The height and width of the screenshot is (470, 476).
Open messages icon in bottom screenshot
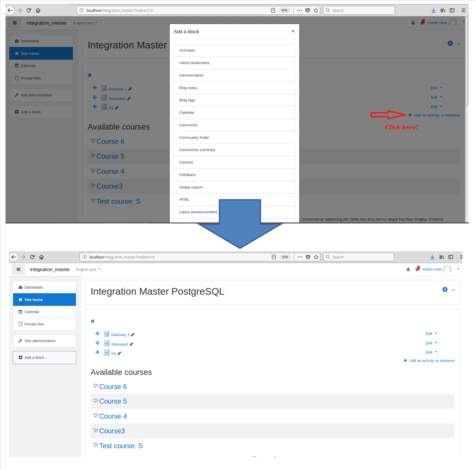417,269
